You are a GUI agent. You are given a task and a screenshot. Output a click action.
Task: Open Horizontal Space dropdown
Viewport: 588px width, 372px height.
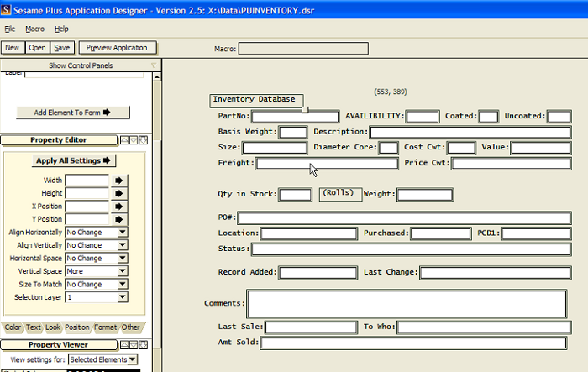123,258
